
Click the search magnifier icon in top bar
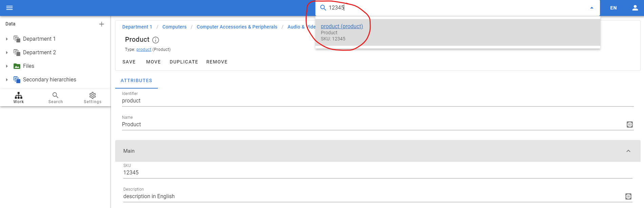[323, 8]
